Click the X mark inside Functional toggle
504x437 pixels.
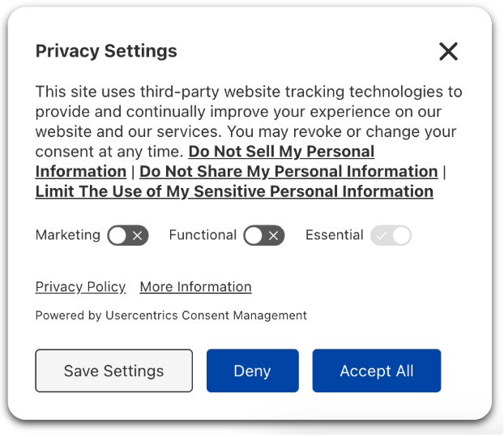(x=273, y=236)
